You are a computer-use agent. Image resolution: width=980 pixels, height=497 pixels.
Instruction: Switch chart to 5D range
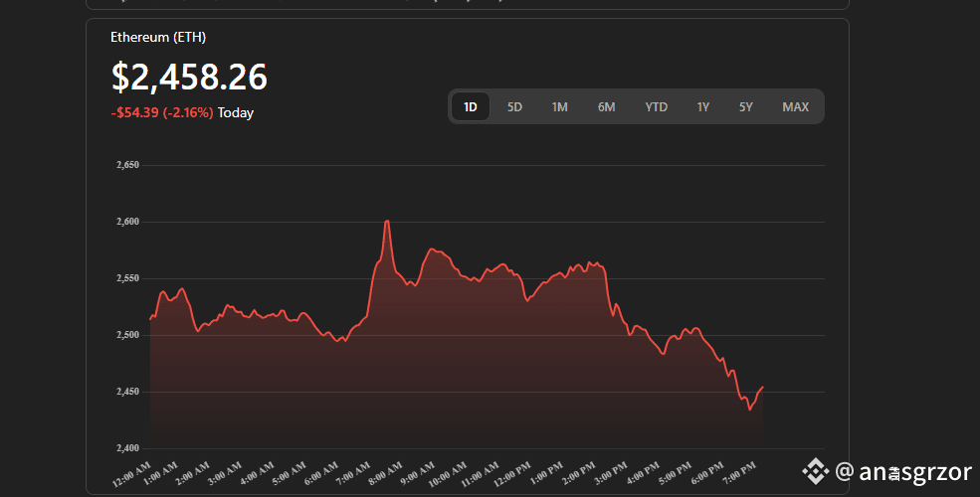tap(514, 106)
